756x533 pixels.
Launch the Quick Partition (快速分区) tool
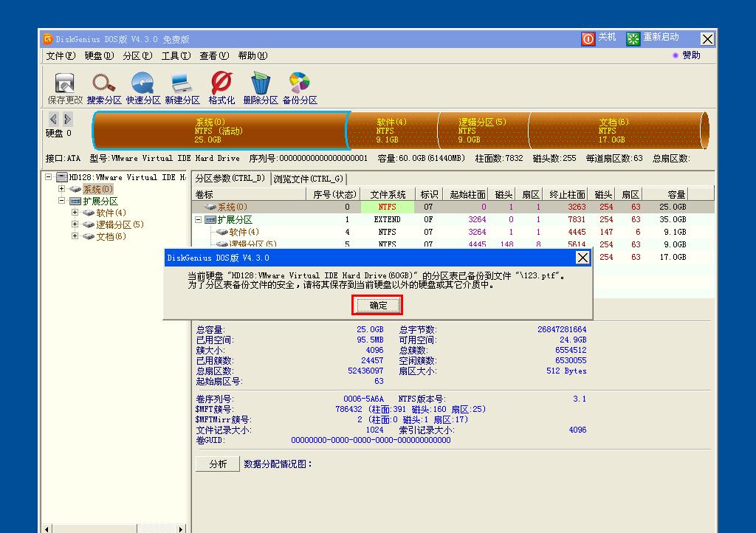click(143, 83)
